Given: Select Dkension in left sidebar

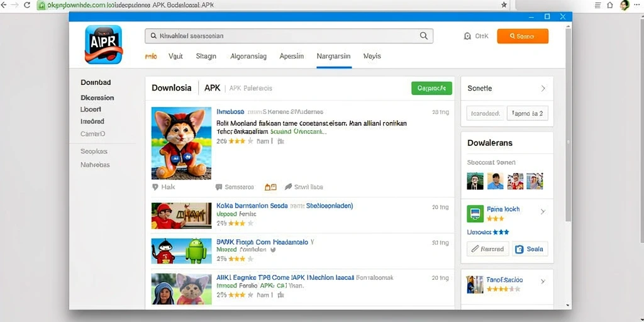Looking at the screenshot, I should [x=97, y=97].
